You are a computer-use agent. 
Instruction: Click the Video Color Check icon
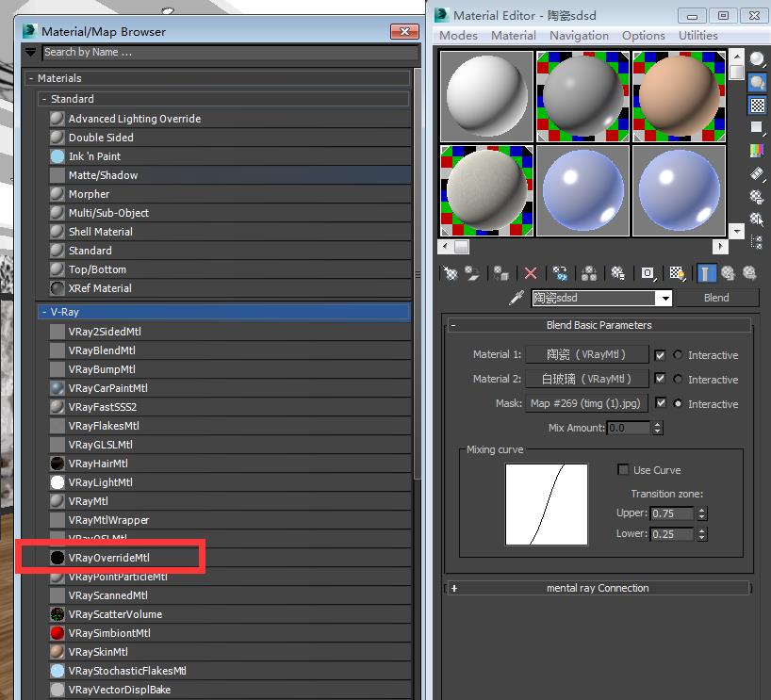[757, 150]
